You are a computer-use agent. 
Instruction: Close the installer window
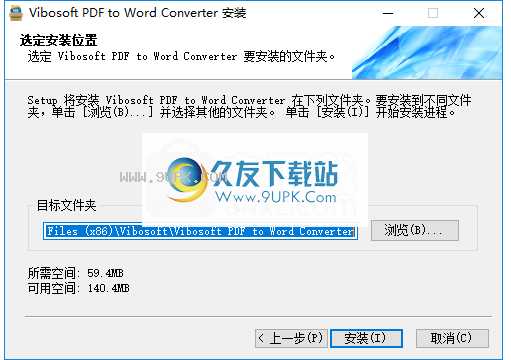pos(479,13)
